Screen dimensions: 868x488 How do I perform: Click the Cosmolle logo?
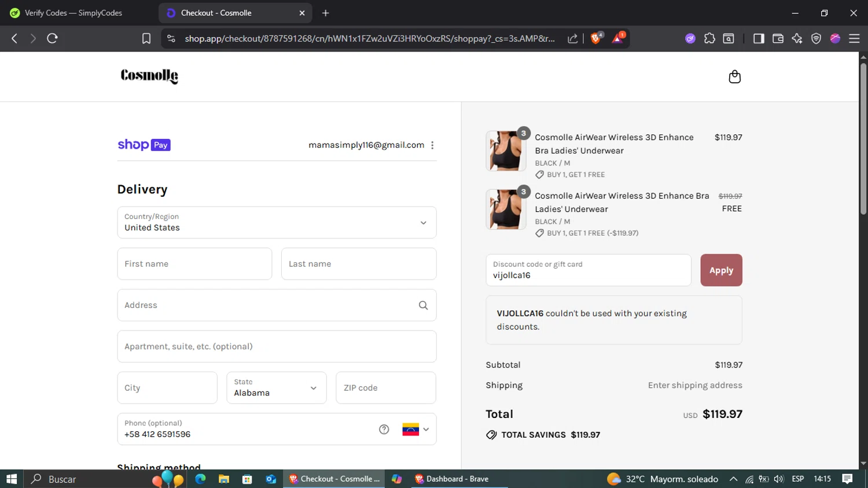pyautogui.click(x=149, y=76)
